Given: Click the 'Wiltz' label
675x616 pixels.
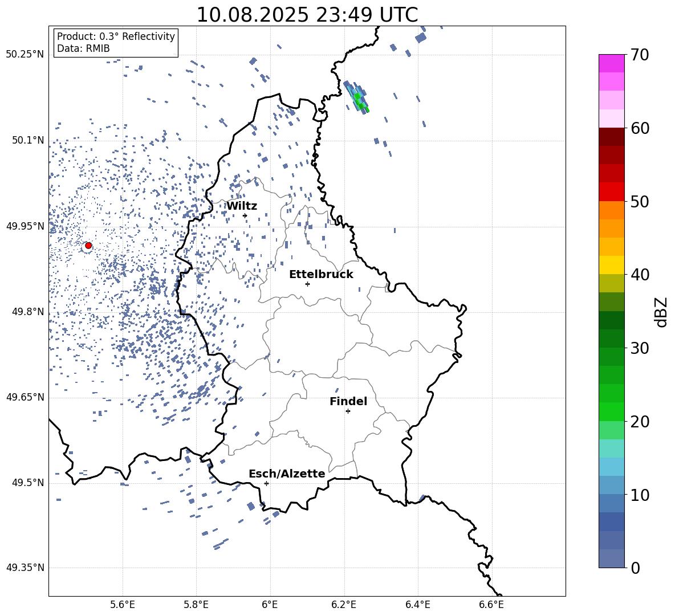Looking at the screenshot, I should 242,206.
